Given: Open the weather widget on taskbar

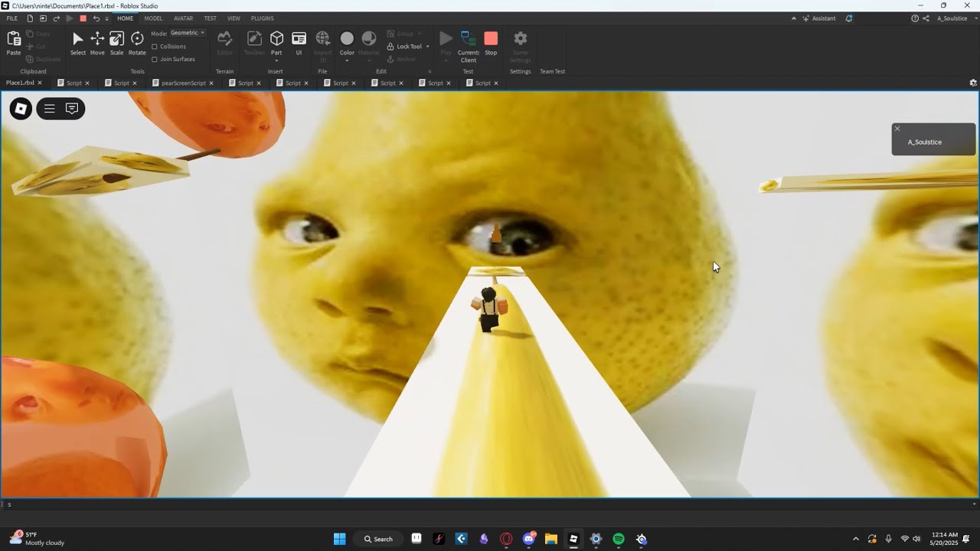Looking at the screenshot, I should click(x=37, y=539).
